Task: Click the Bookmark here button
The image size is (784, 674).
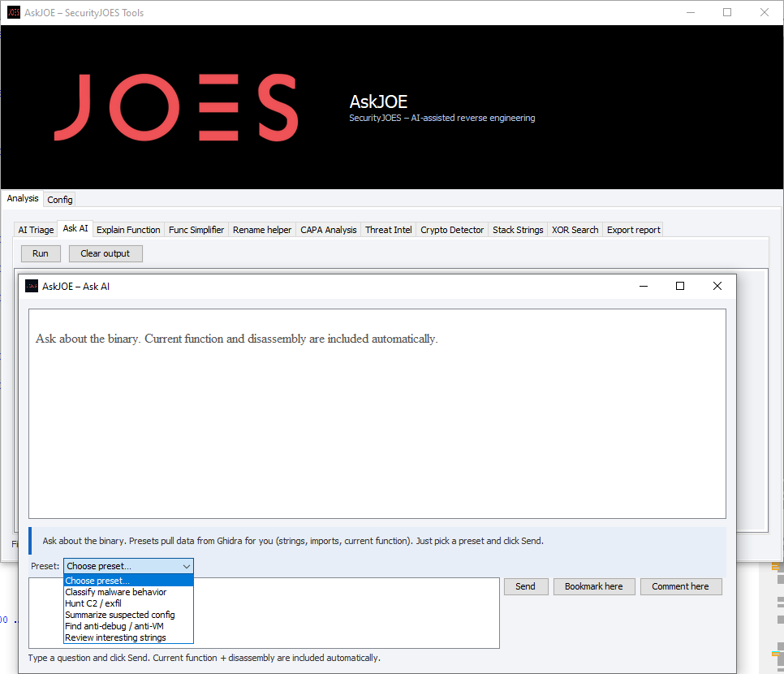Action: coord(594,586)
